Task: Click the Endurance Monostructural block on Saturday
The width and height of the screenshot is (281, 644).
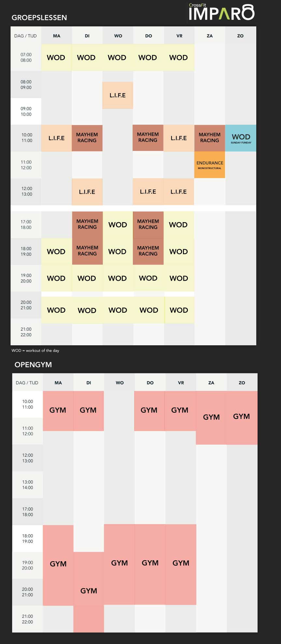Action: click(x=210, y=165)
